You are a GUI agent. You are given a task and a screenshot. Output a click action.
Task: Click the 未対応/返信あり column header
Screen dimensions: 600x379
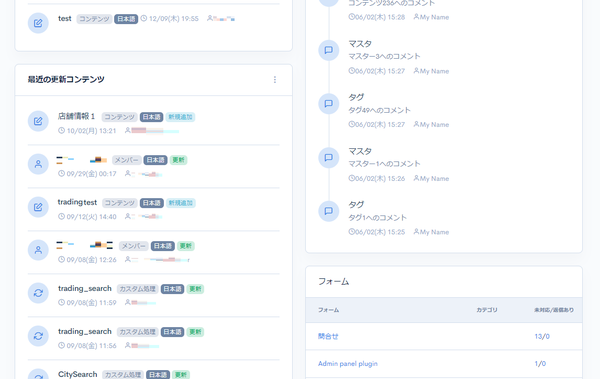pos(554,310)
